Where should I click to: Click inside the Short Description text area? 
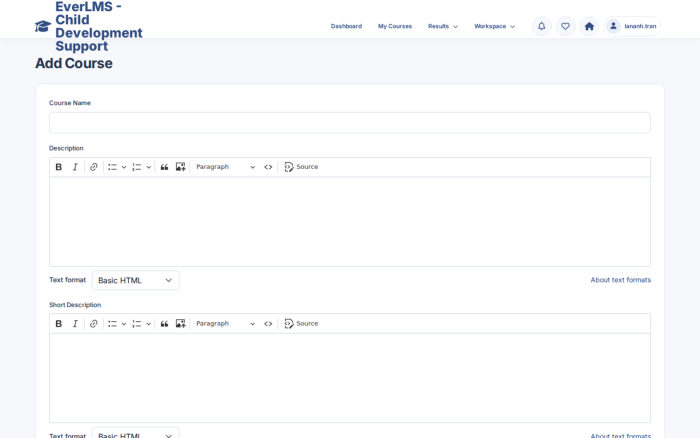pyautogui.click(x=350, y=378)
